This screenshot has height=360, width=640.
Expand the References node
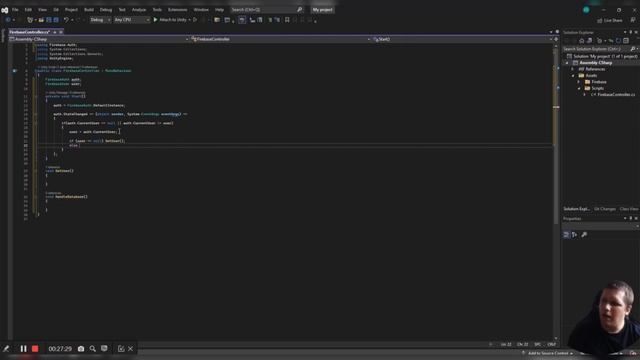coord(573,69)
